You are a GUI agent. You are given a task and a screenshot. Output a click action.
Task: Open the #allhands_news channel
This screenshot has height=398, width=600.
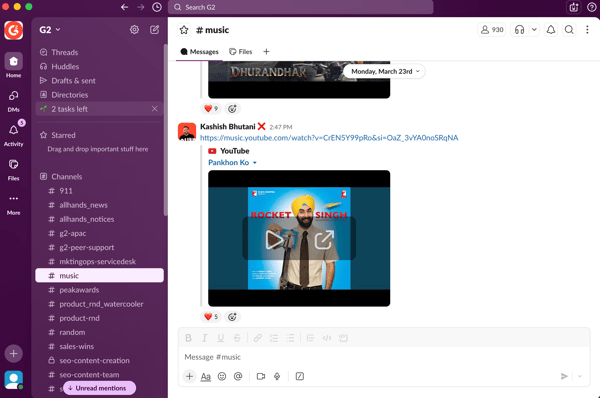tap(100, 205)
